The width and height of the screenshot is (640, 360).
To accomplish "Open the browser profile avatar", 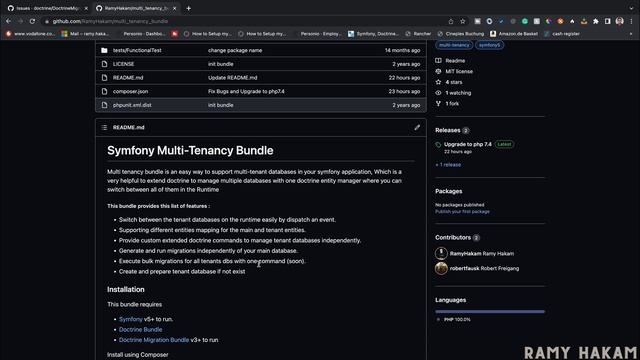I will pyautogui.click(x=619, y=21).
